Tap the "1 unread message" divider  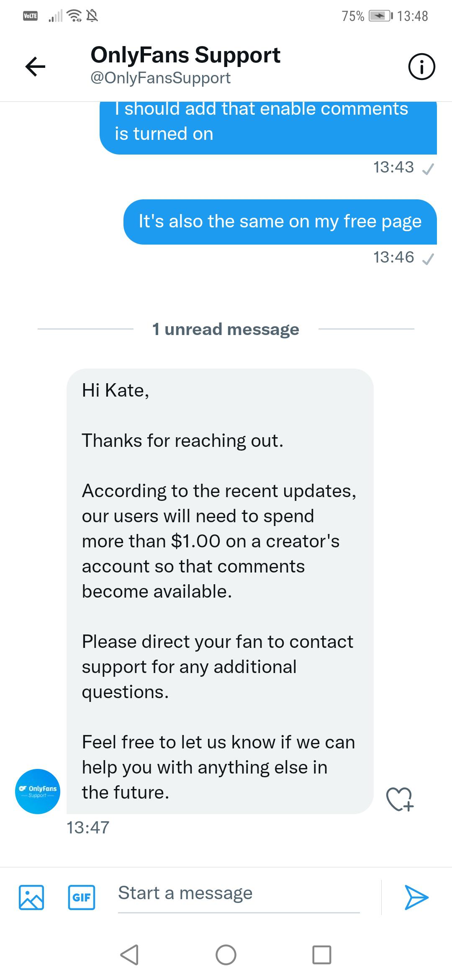[x=226, y=329]
